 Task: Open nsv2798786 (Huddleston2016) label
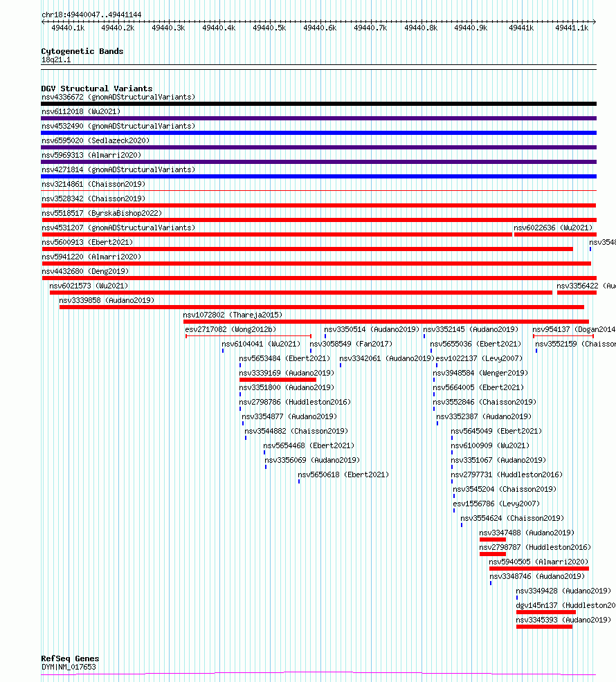click(x=295, y=403)
